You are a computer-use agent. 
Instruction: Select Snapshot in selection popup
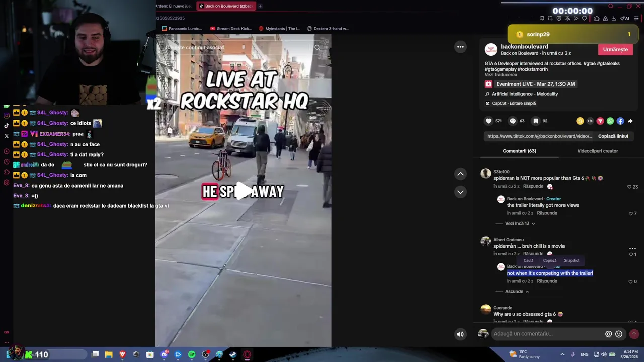572,260
